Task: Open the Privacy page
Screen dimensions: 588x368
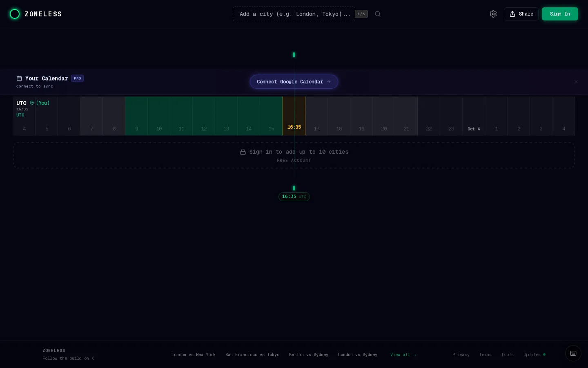Action: click(461, 355)
